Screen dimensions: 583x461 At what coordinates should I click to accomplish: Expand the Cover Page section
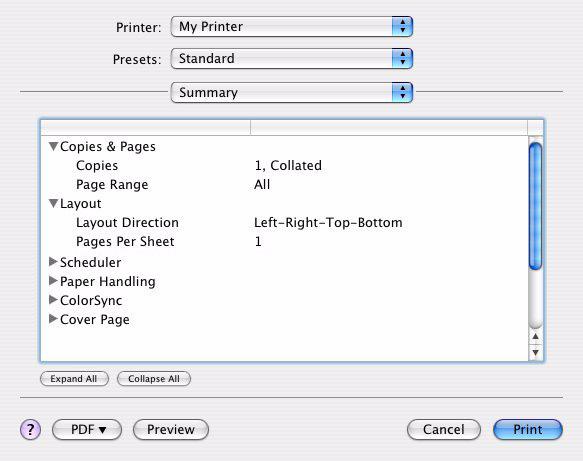[x=53, y=319]
